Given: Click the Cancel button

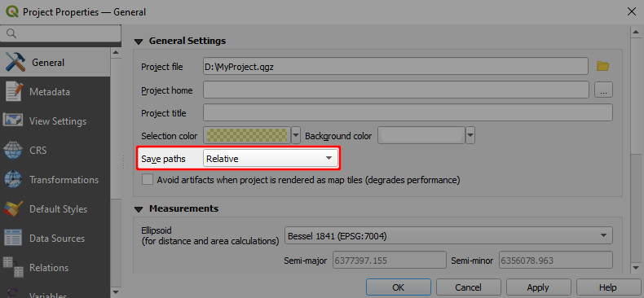Looking at the screenshot, I should tap(468, 287).
